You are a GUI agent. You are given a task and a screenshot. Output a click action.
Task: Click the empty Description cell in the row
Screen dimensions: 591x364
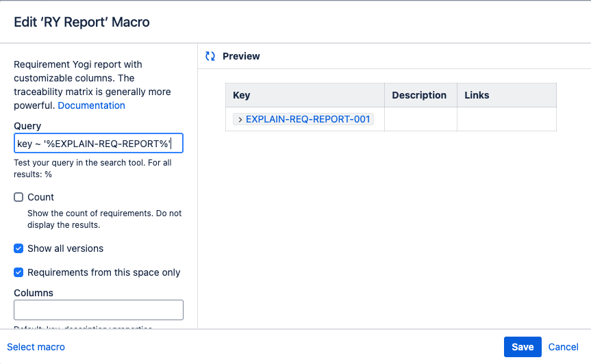(x=420, y=119)
